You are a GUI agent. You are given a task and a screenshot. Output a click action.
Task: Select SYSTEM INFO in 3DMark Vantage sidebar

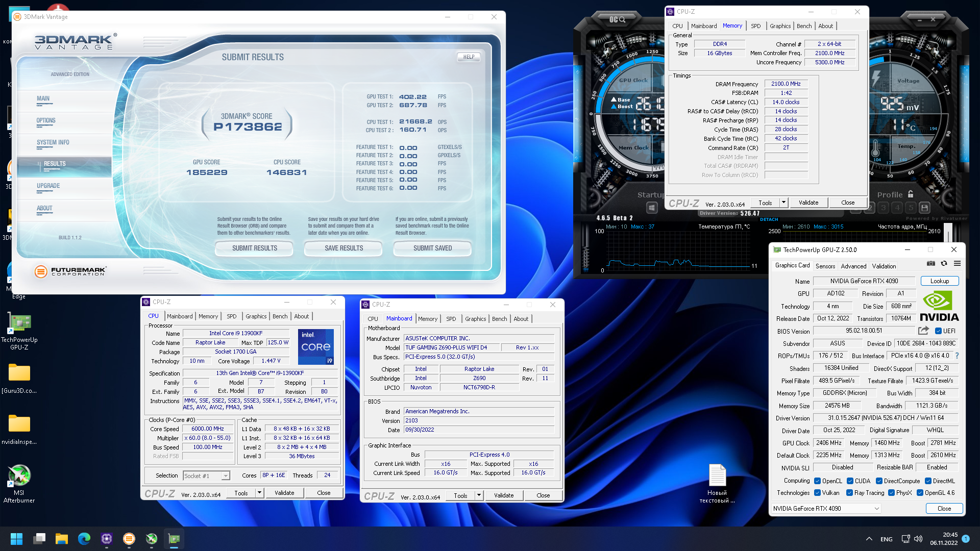[x=53, y=142]
